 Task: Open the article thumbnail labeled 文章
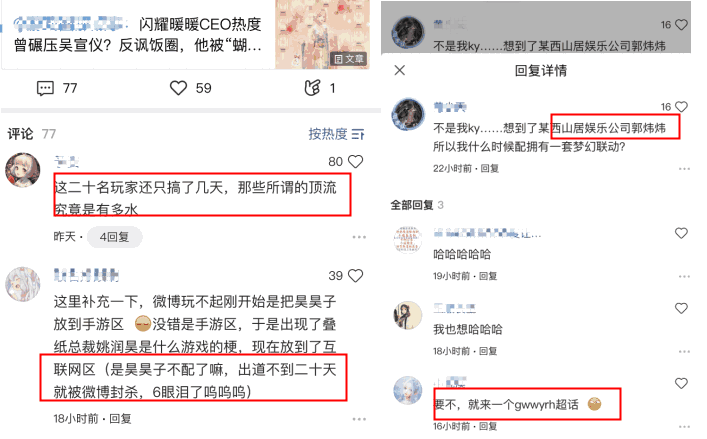point(322,34)
